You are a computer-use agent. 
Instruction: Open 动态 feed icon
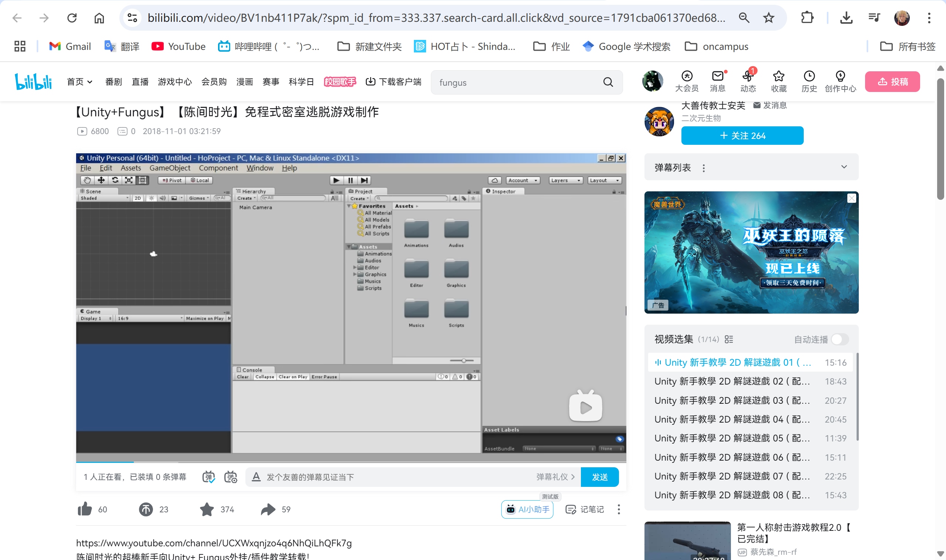pos(748,82)
